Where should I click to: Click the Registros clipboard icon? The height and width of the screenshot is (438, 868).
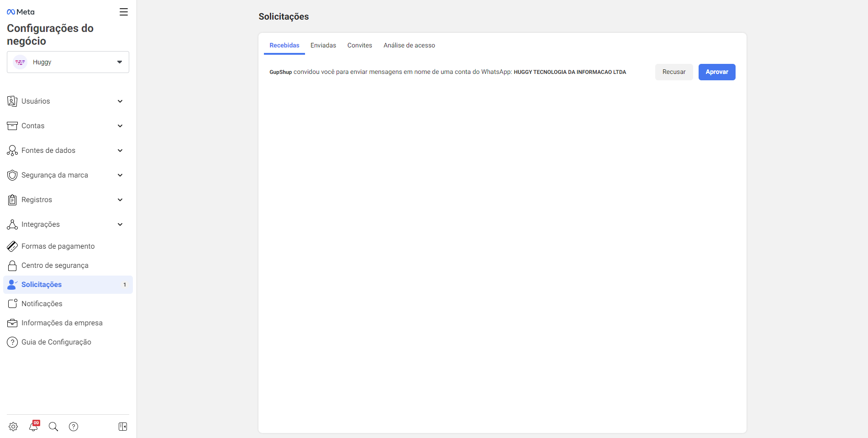coord(12,200)
